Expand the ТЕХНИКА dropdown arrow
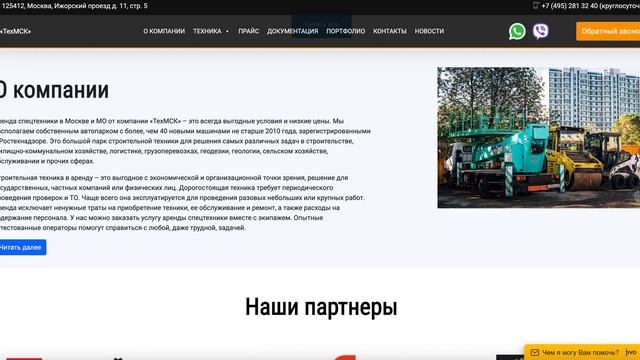640x360 pixels. point(227,31)
